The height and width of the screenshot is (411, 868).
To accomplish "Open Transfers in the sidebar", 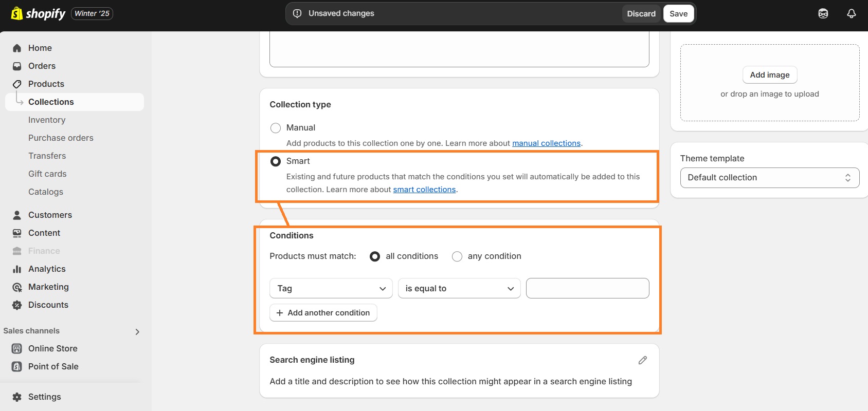I will (47, 156).
